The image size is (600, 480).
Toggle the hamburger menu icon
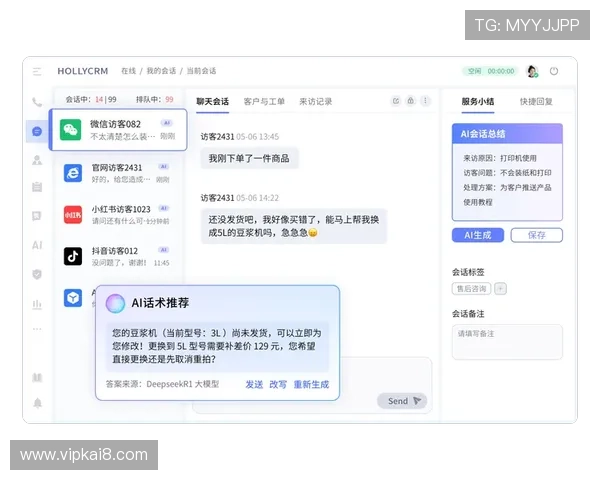(37, 71)
